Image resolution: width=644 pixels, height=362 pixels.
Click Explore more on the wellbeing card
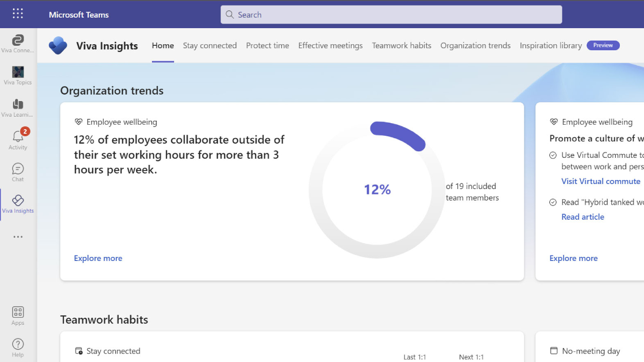click(x=98, y=258)
